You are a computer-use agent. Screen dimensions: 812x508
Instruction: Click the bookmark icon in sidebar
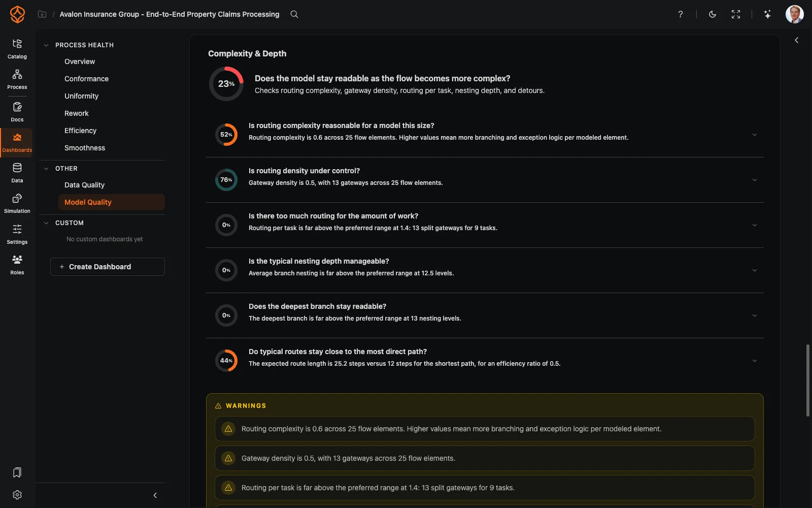click(x=17, y=472)
